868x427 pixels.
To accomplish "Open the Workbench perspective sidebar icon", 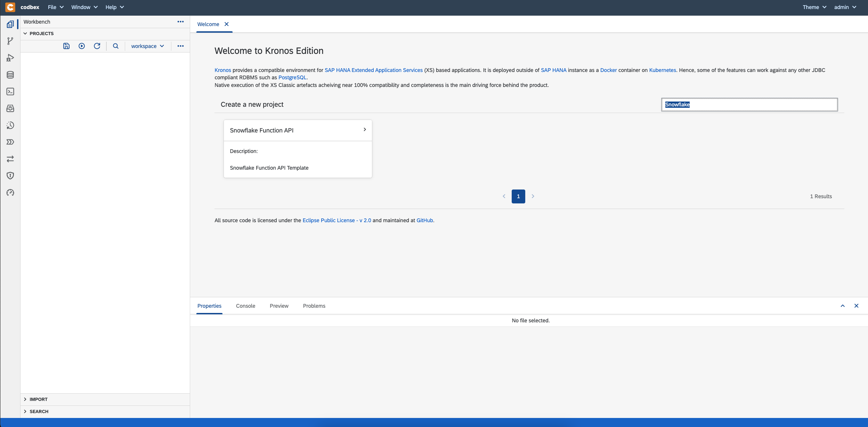I will [10, 24].
